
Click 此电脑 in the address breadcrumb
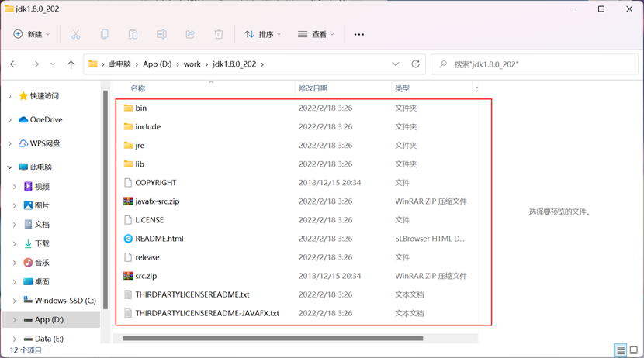120,64
